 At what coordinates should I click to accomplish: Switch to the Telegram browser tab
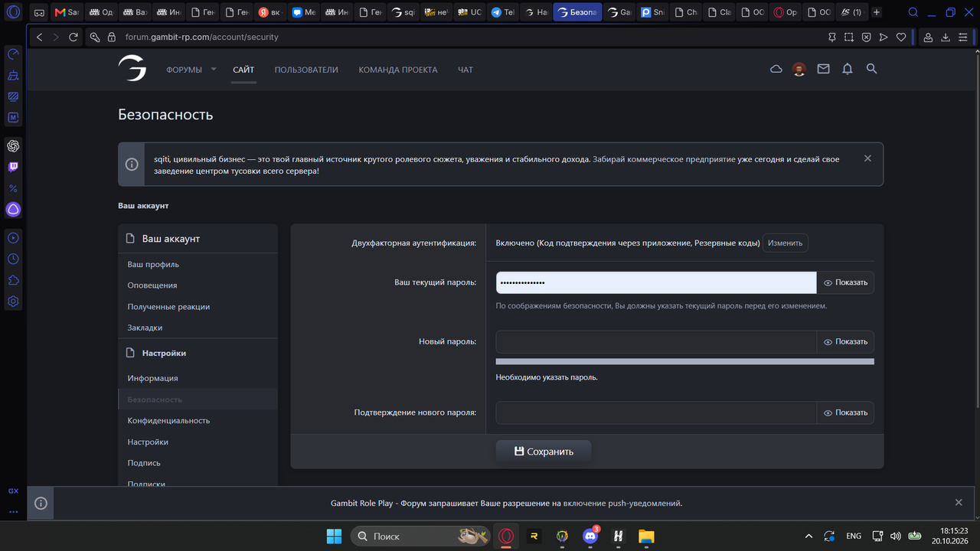point(504,12)
